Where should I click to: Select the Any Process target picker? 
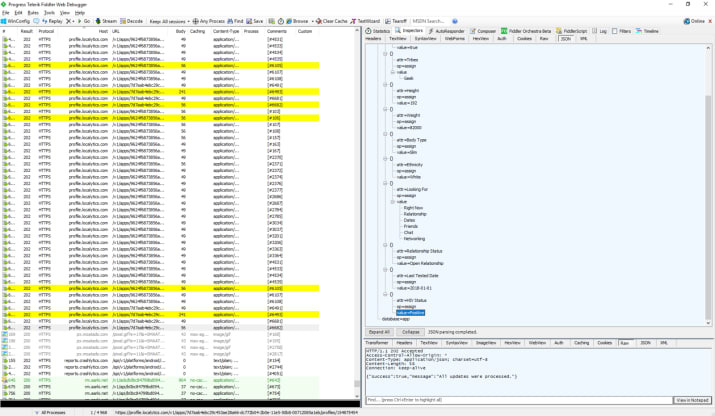211,20
